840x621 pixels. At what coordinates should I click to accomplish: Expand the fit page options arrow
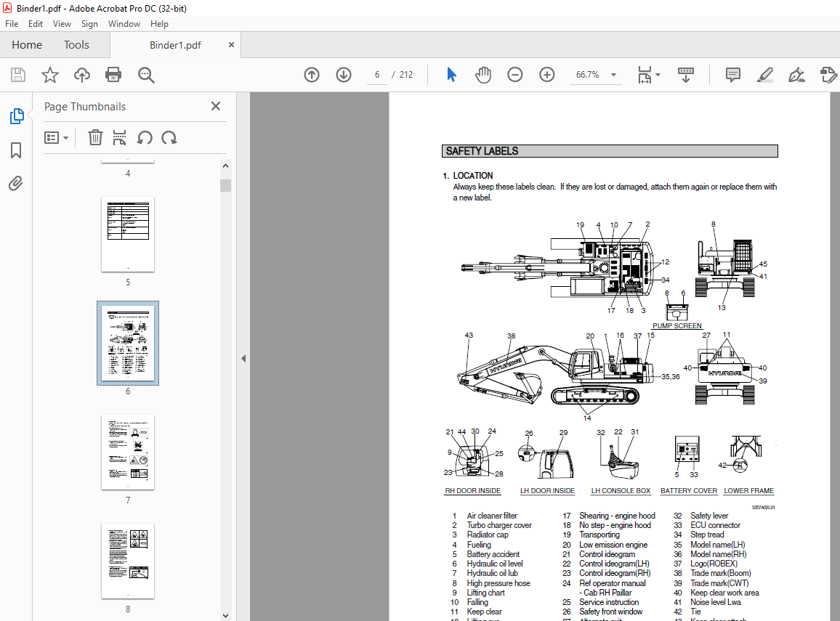click(x=658, y=75)
